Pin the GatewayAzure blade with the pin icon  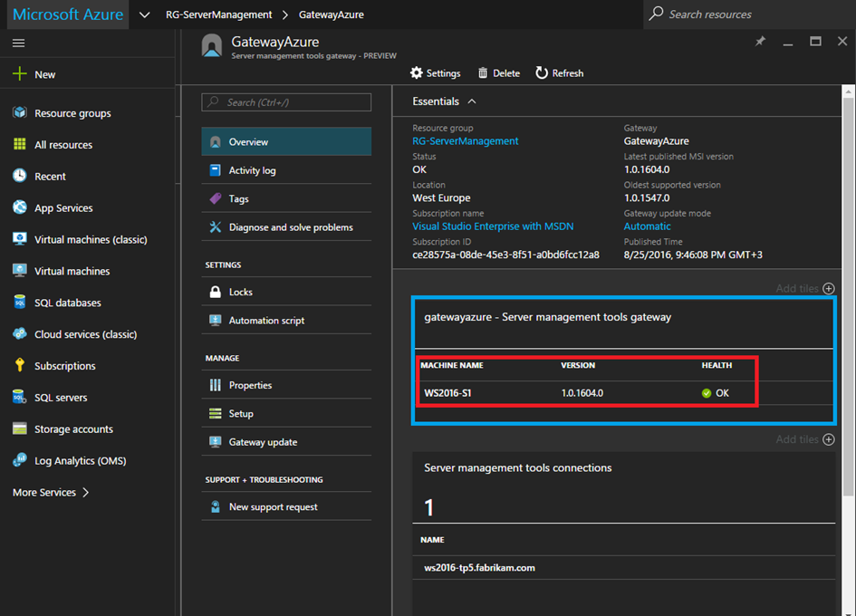tap(760, 42)
